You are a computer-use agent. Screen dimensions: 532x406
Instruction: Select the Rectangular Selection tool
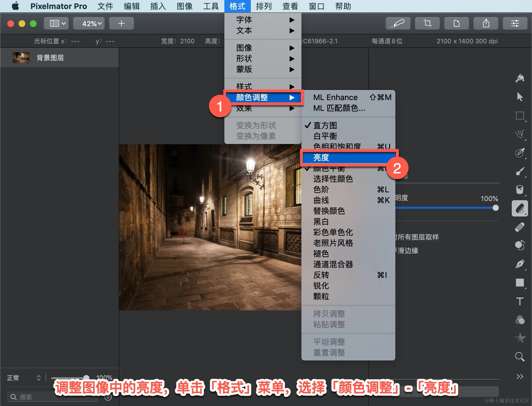[520, 116]
